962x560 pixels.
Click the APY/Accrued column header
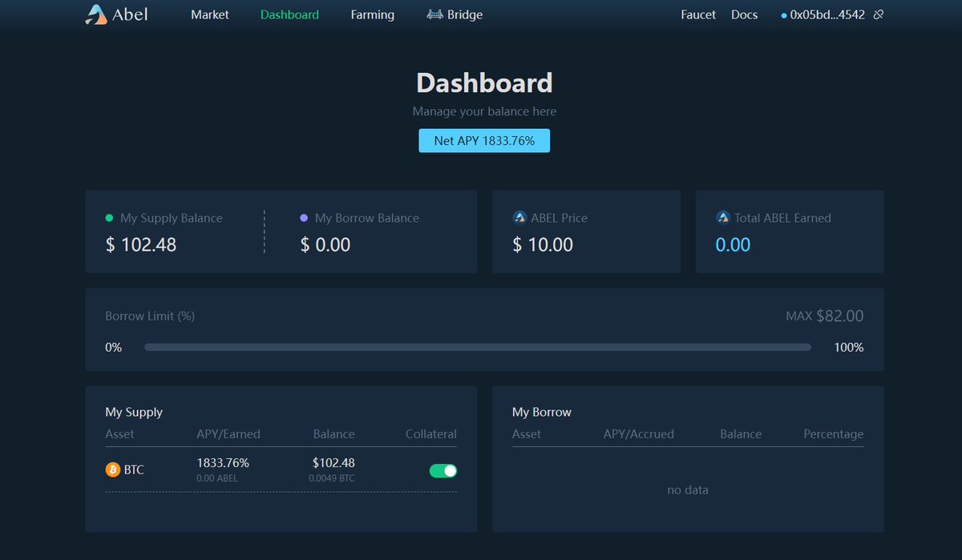639,433
